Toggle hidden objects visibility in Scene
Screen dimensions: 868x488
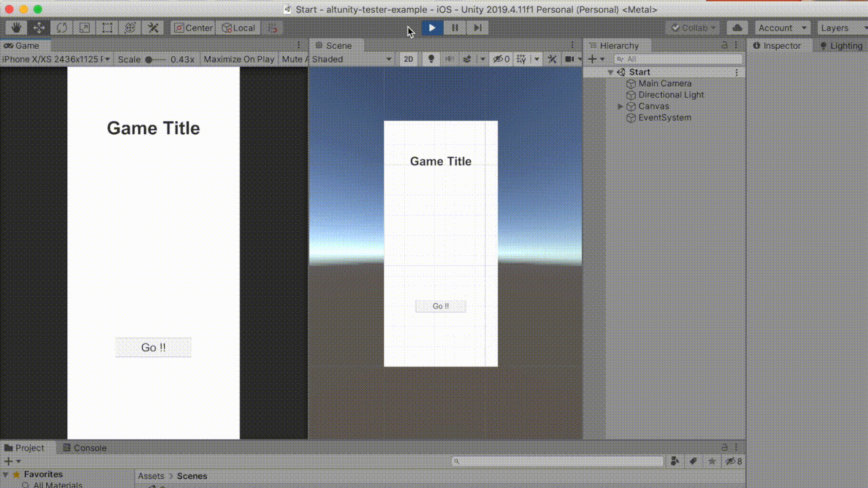click(501, 59)
